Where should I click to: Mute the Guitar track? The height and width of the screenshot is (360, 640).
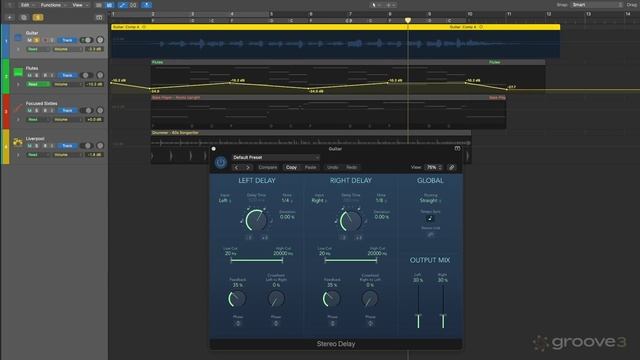[29, 40]
